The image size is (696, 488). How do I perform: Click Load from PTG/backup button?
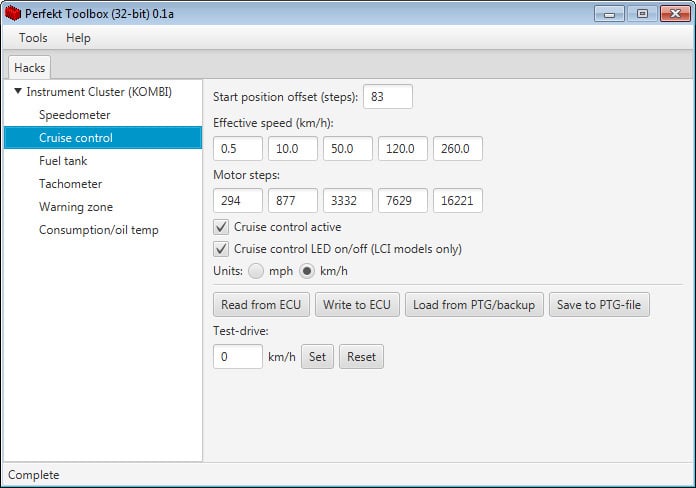(473, 305)
